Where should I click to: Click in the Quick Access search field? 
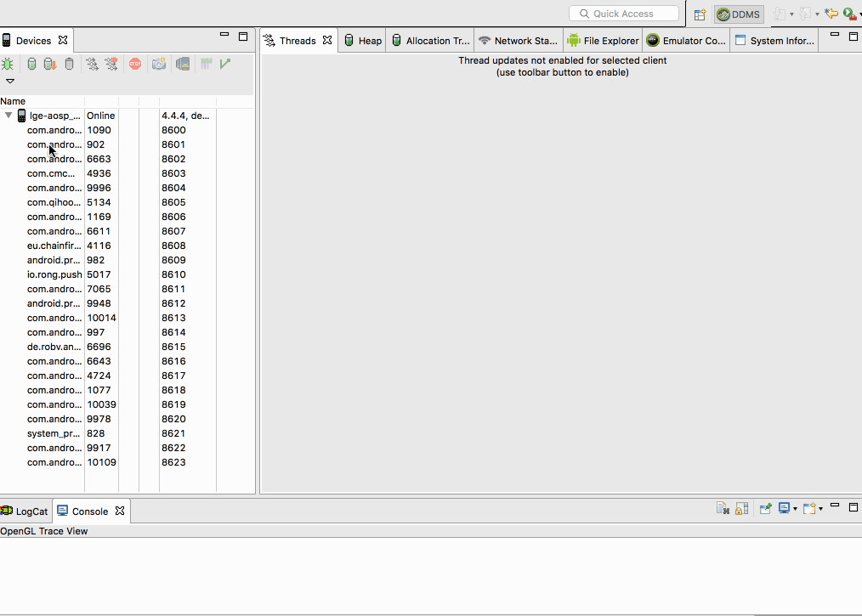coord(623,14)
